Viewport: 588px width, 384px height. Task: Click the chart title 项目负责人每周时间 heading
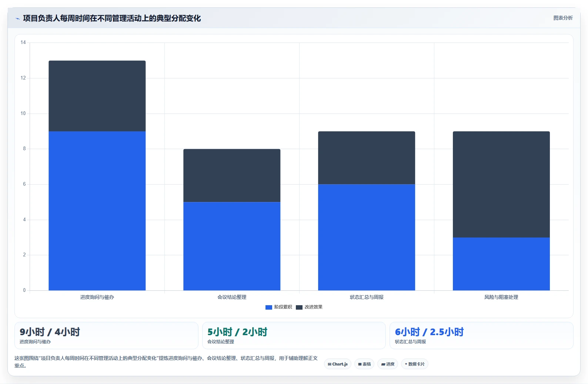tap(112, 18)
